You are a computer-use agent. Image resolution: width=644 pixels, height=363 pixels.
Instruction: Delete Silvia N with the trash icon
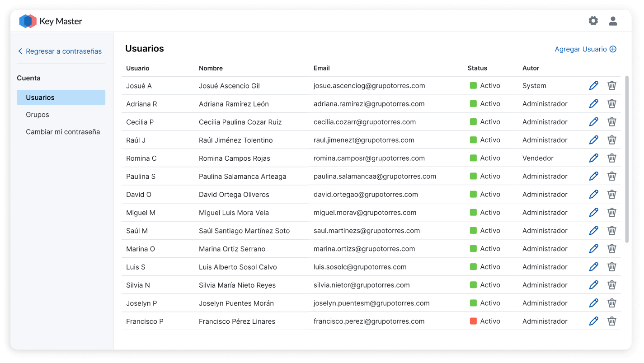coord(612,285)
